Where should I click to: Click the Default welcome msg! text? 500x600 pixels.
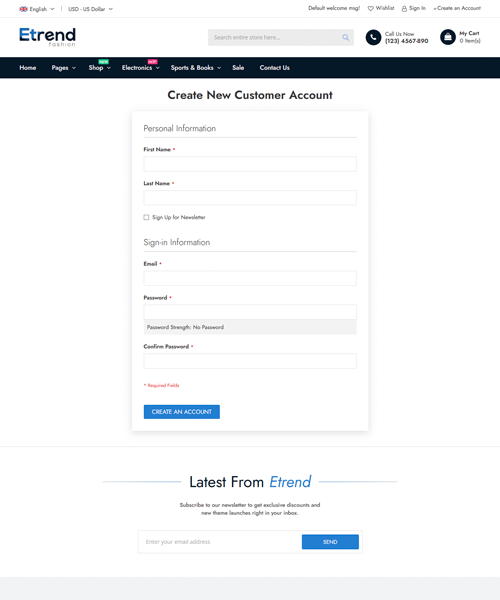334,8
